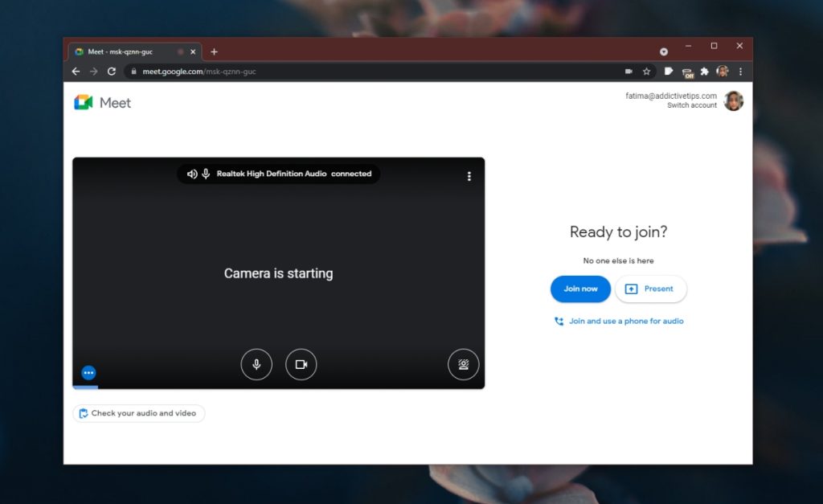This screenshot has width=823, height=504.
Task: Open the Realtek High Definition Audio device selector
Action: pyautogui.click(x=278, y=174)
